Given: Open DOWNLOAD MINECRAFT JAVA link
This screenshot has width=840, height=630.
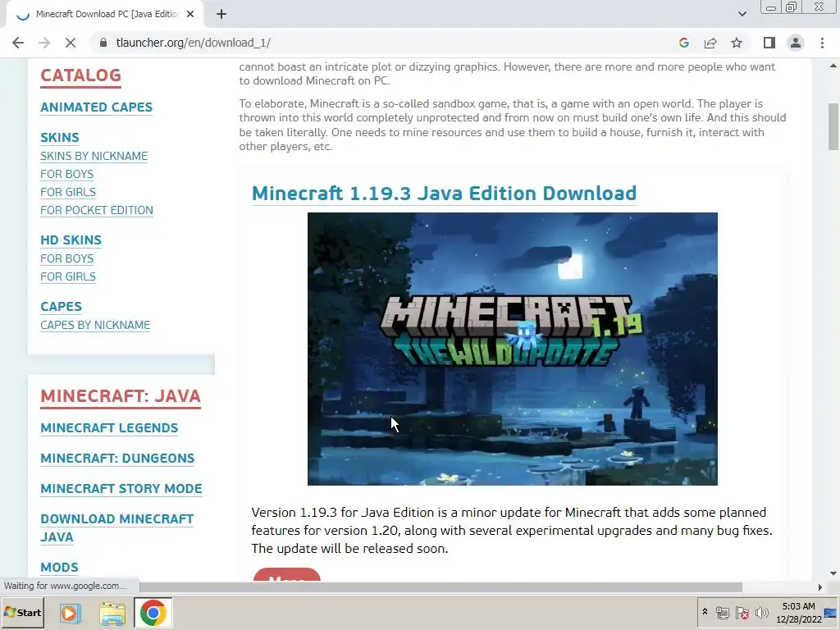Looking at the screenshot, I should (x=116, y=527).
